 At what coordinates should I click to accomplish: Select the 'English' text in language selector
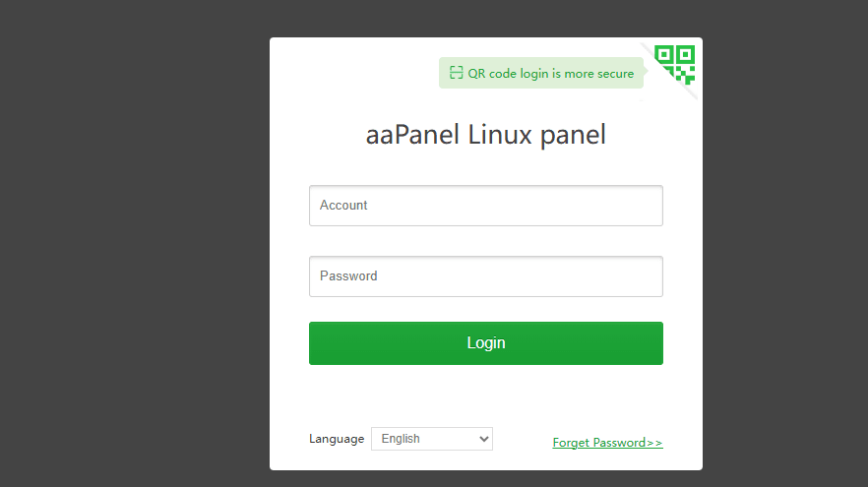(401, 439)
